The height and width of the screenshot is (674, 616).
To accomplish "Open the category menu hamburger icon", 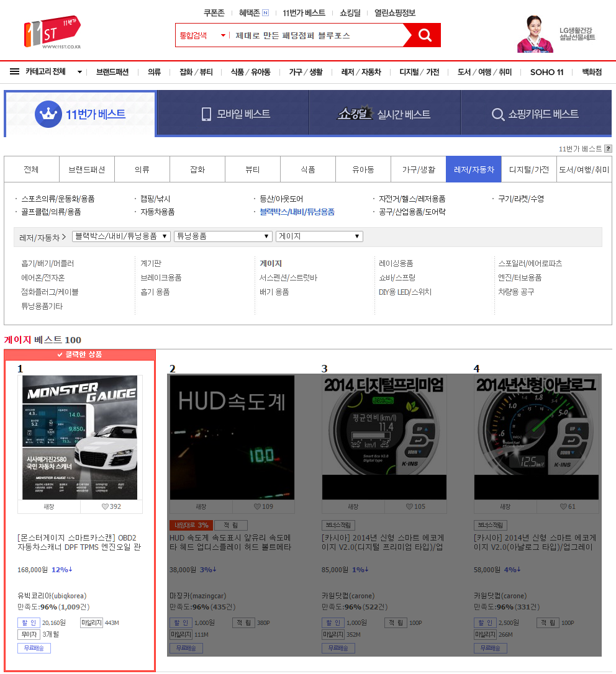I will 15,71.
